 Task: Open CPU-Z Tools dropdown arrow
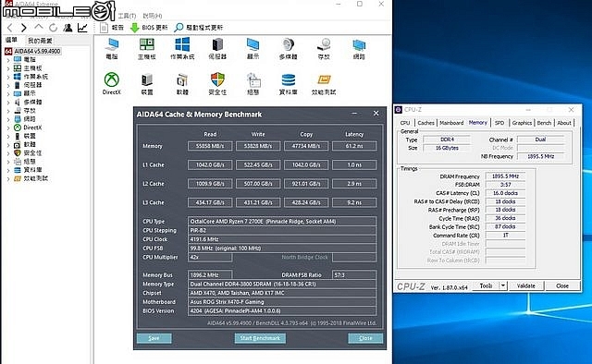click(x=503, y=285)
